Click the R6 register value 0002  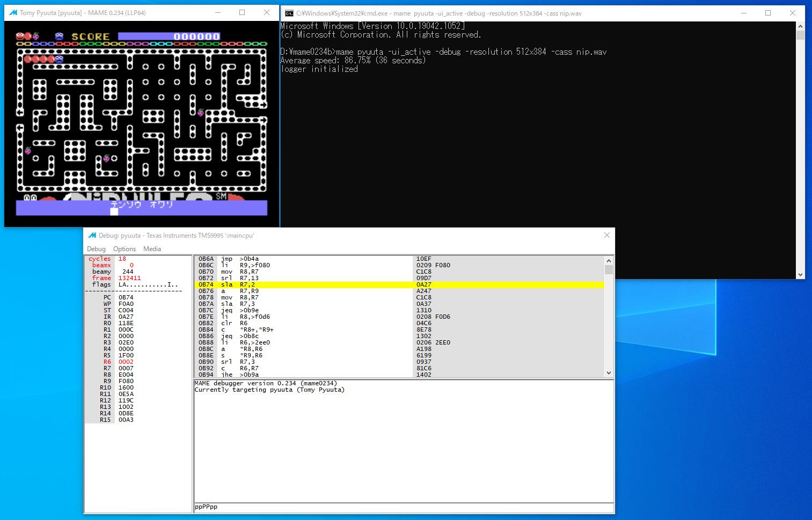126,362
